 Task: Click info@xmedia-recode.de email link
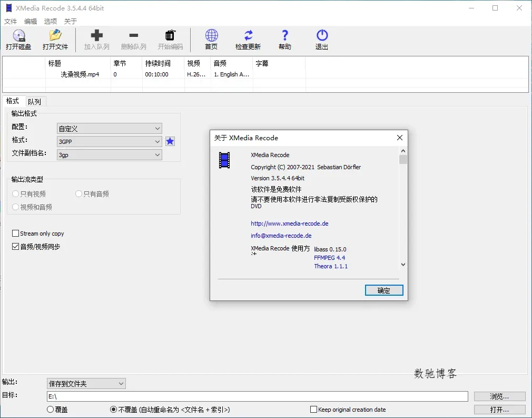click(281, 236)
